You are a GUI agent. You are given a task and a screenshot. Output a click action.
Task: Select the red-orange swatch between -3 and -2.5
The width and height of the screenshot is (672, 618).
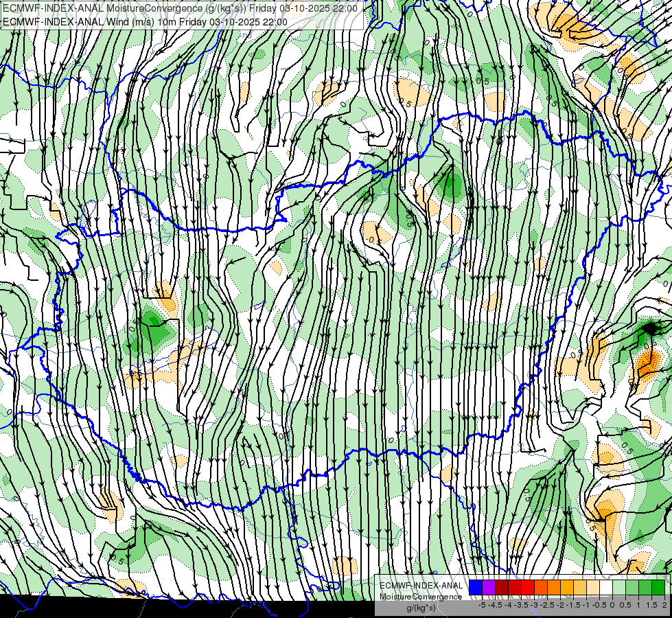click(541, 587)
